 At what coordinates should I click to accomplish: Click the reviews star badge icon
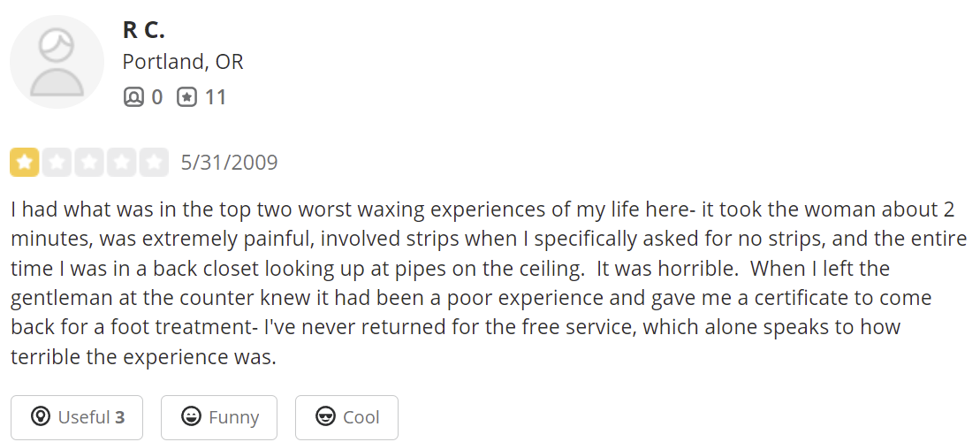[186, 97]
